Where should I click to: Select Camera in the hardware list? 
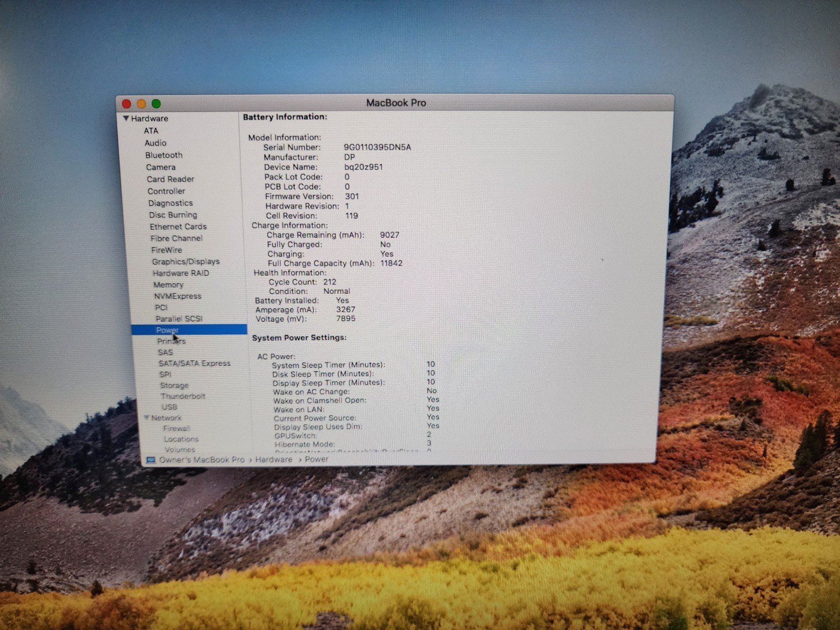click(161, 167)
